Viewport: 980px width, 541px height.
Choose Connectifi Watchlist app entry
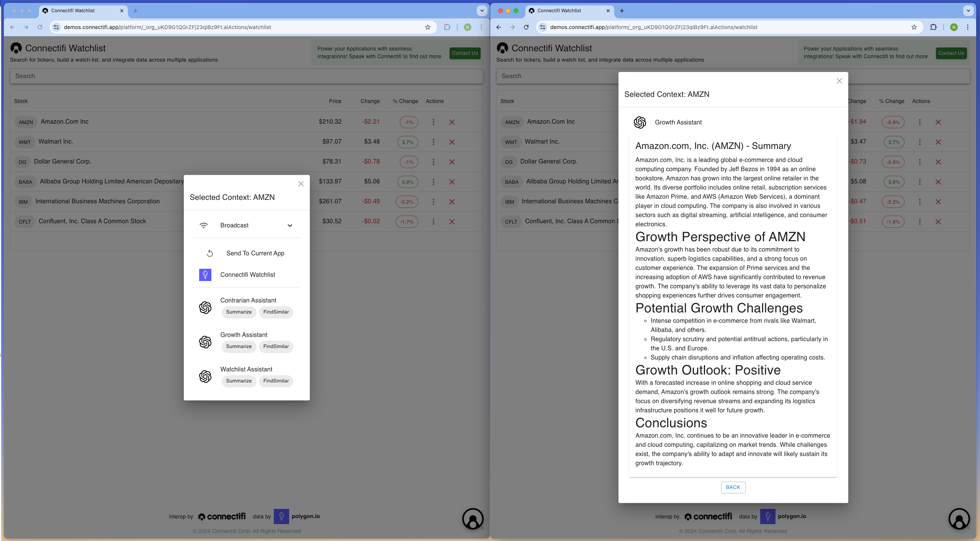(x=247, y=275)
